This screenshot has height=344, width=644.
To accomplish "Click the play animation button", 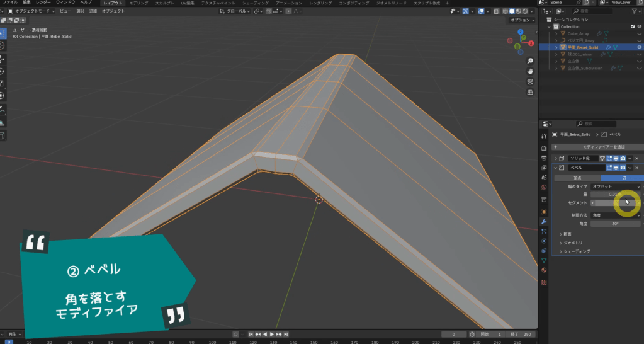I will point(272,334).
